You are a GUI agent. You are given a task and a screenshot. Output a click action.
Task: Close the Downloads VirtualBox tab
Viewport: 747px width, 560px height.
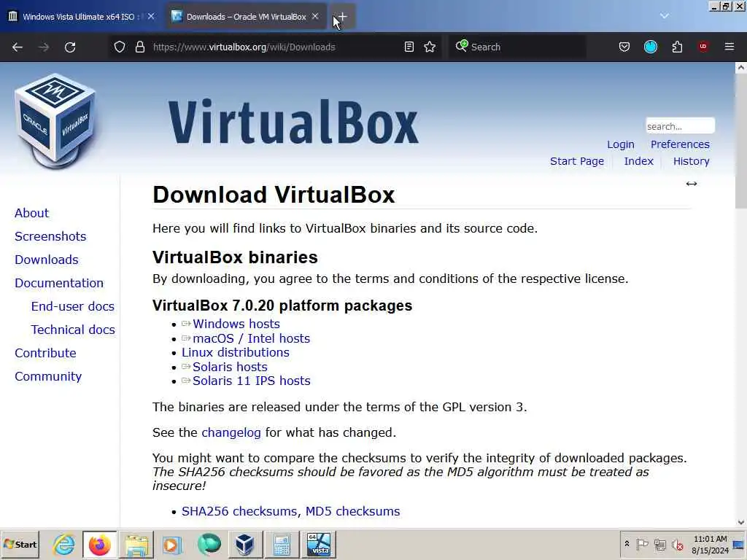click(315, 16)
